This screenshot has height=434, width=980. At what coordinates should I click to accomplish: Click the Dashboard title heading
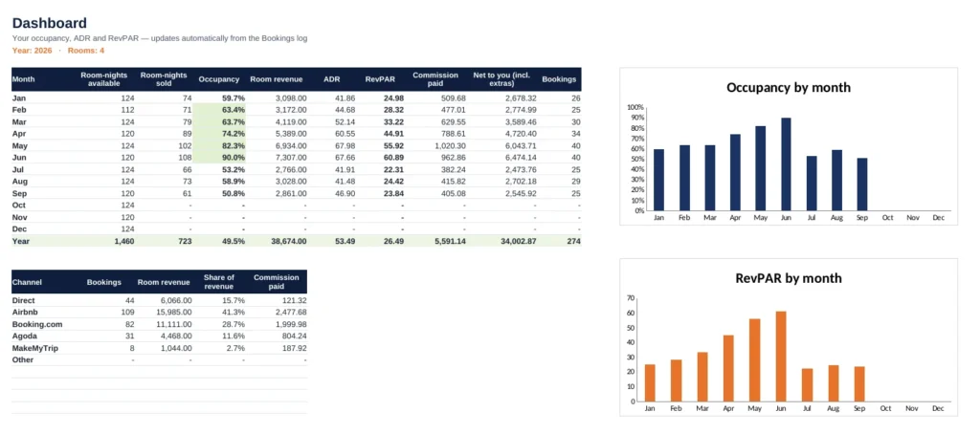(x=50, y=24)
